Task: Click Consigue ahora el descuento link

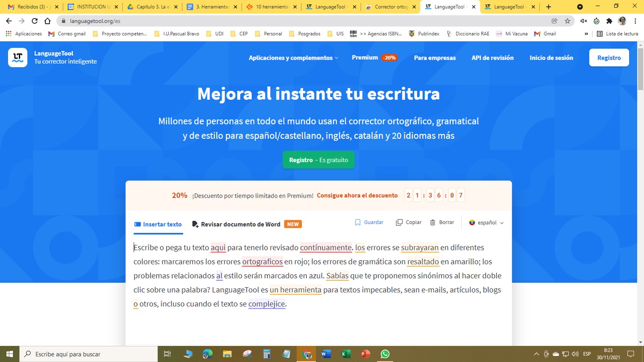Action: (357, 195)
